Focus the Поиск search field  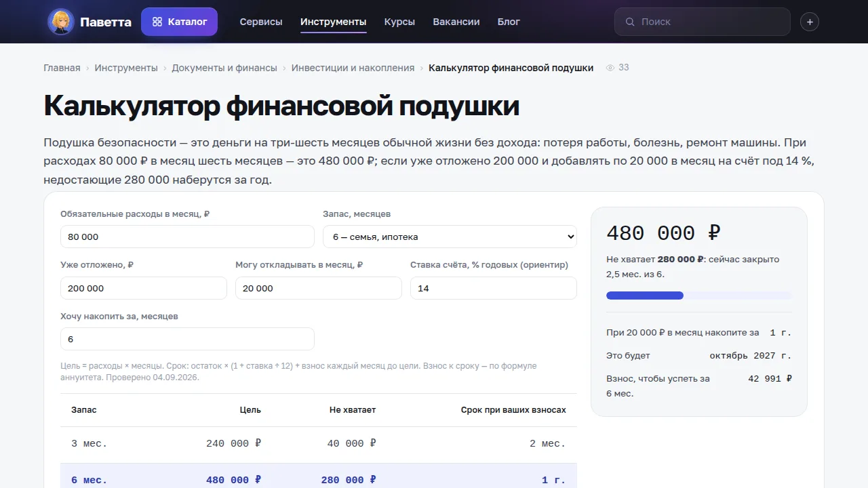[x=703, y=22]
